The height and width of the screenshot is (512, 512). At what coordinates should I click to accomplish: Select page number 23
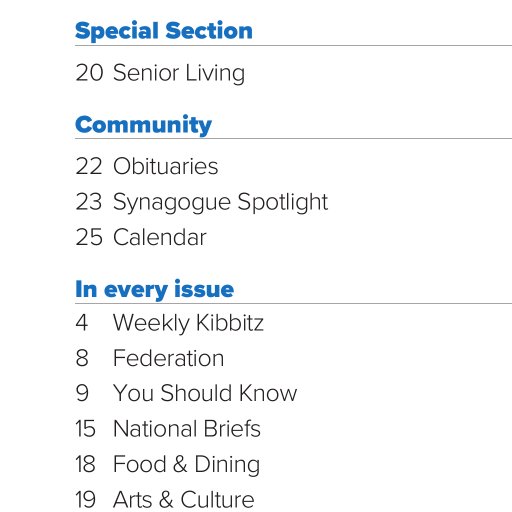tap(89, 201)
